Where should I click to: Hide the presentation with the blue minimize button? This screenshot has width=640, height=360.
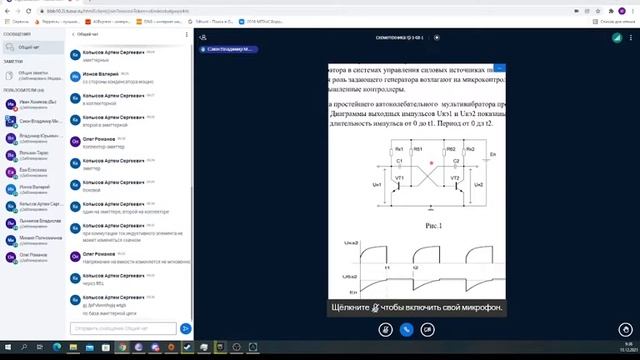(499, 68)
